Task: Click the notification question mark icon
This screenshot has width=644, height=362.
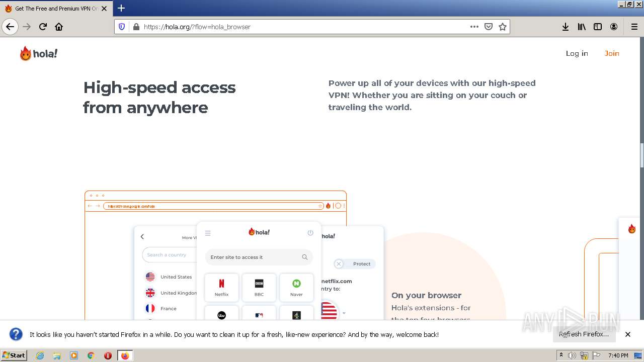Action: (x=16, y=334)
